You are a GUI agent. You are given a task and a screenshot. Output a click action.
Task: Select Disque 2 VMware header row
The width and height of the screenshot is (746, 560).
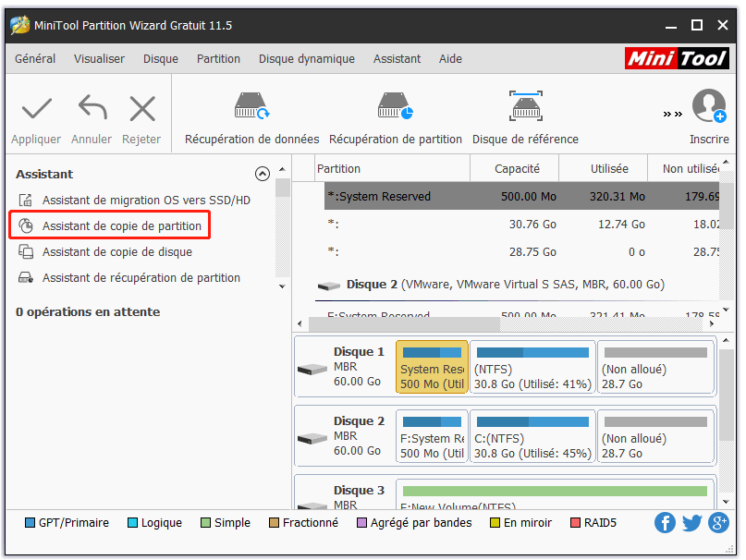pos(517,285)
